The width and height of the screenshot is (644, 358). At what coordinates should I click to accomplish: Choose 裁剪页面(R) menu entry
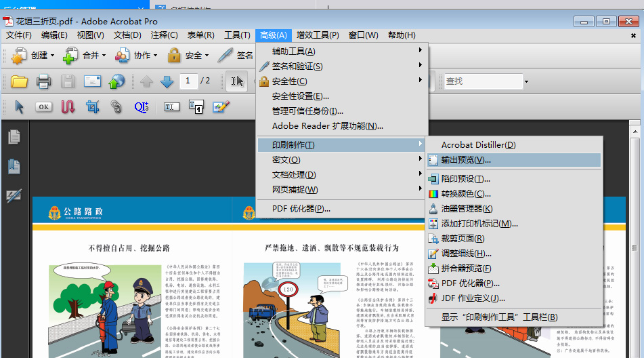click(x=514, y=239)
